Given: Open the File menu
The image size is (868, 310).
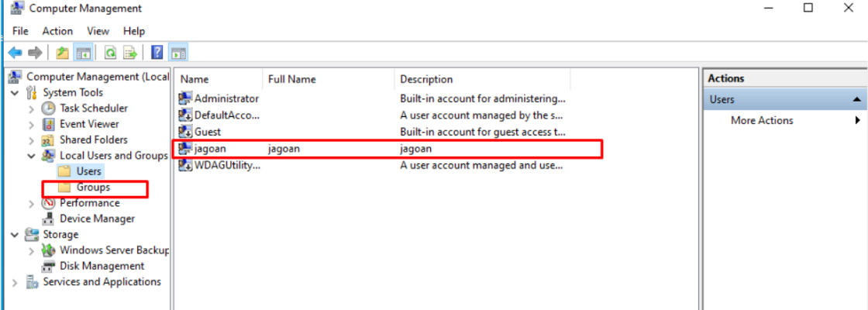Looking at the screenshot, I should tap(20, 31).
